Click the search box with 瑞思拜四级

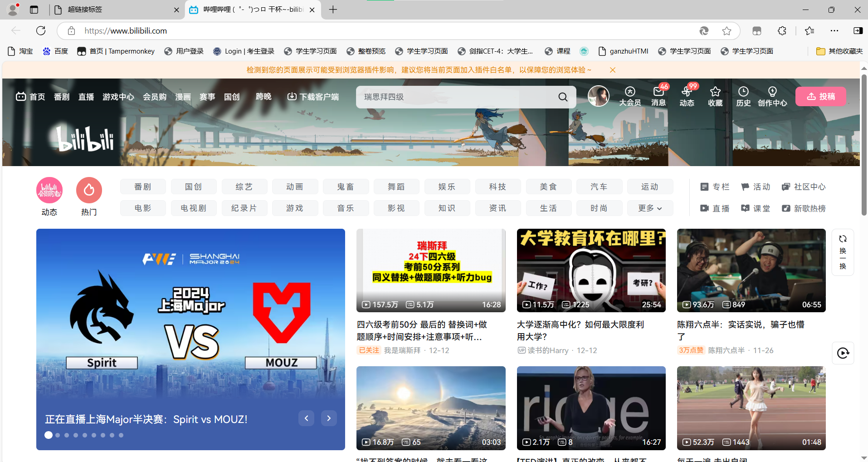point(456,97)
